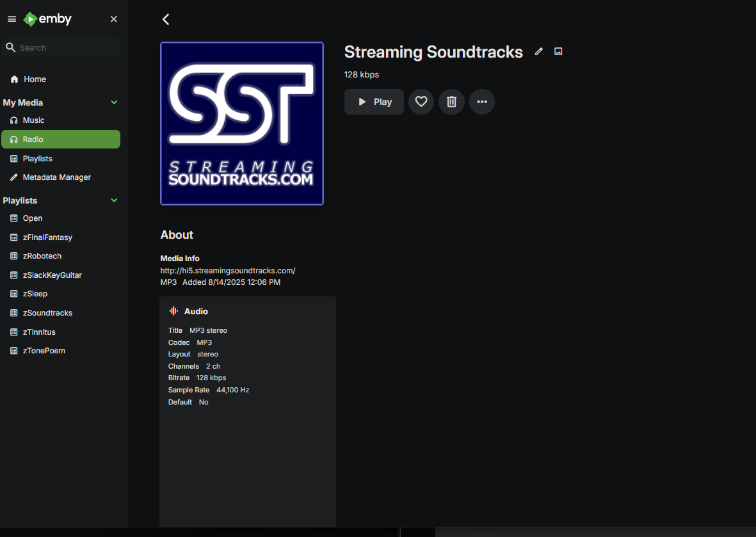
Task: Click the Music headphones icon
Action: pyautogui.click(x=14, y=120)
